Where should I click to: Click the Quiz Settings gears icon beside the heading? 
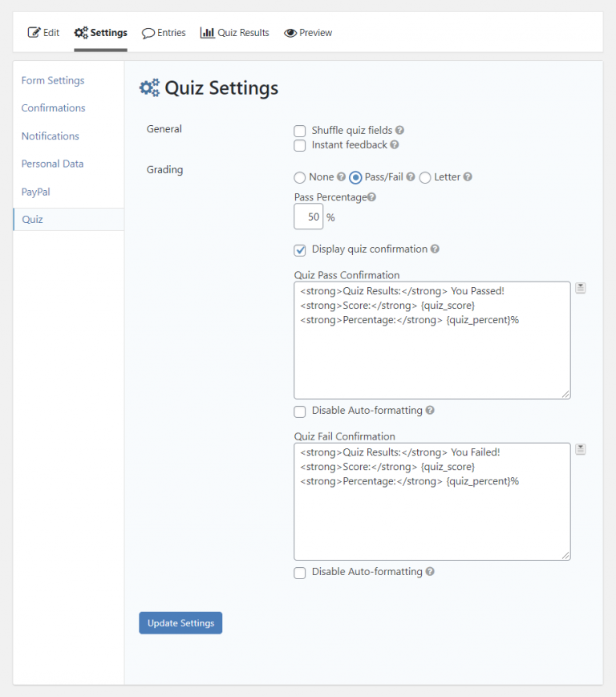coord(148,88)
